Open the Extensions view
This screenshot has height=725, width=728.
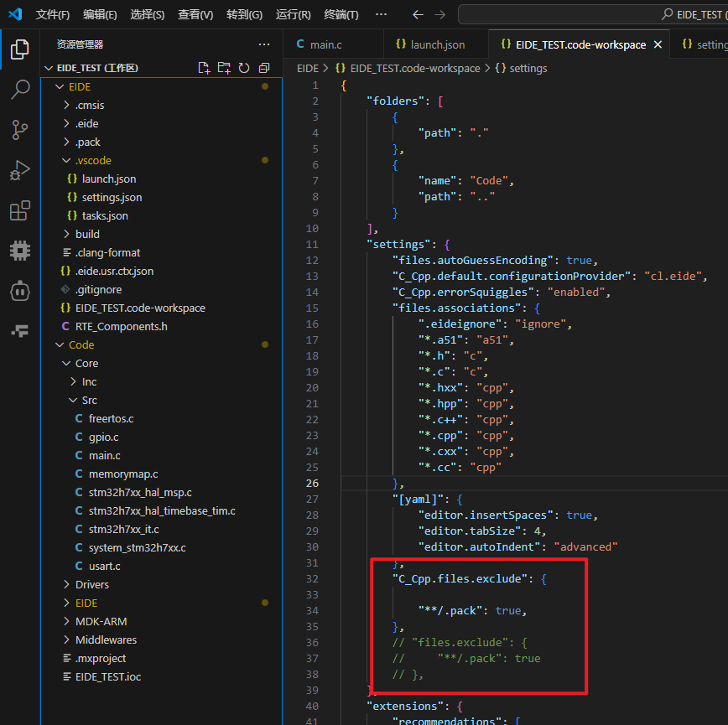[19, 210]
